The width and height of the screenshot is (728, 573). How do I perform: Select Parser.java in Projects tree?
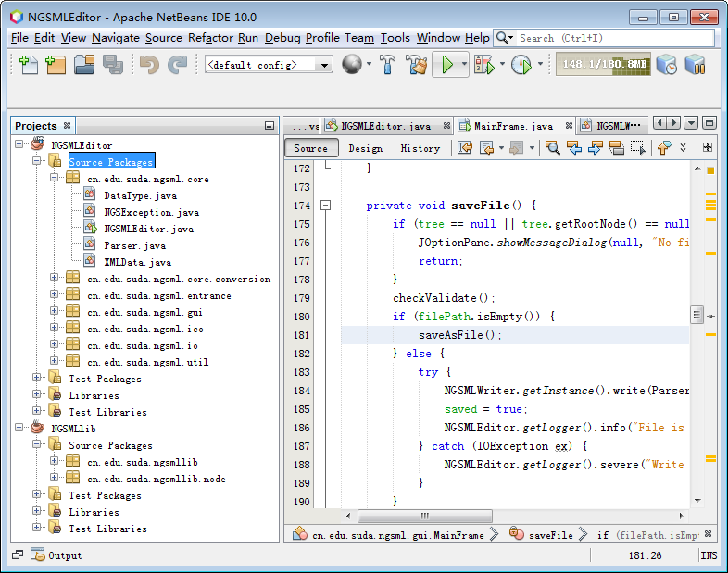pos(134,245)
